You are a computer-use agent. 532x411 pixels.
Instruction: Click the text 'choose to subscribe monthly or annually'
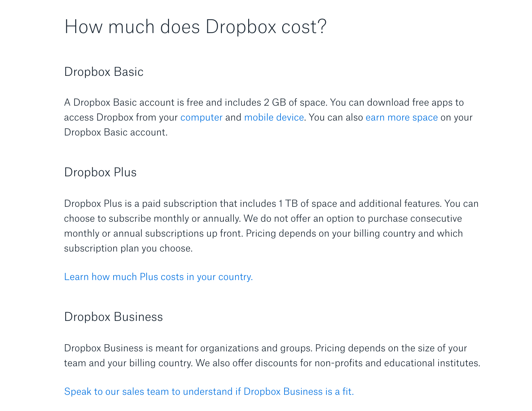pyautogui.click(x=152, y=218)
